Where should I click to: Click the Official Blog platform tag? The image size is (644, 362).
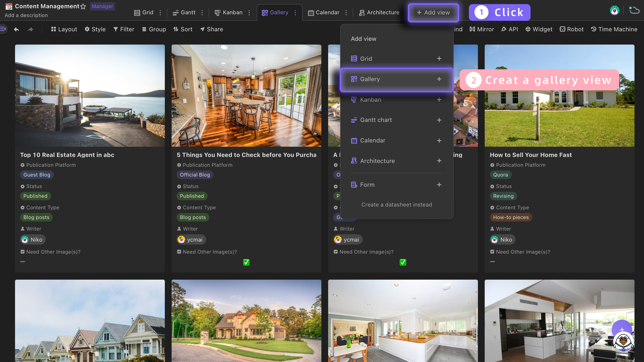pos(195,175)
